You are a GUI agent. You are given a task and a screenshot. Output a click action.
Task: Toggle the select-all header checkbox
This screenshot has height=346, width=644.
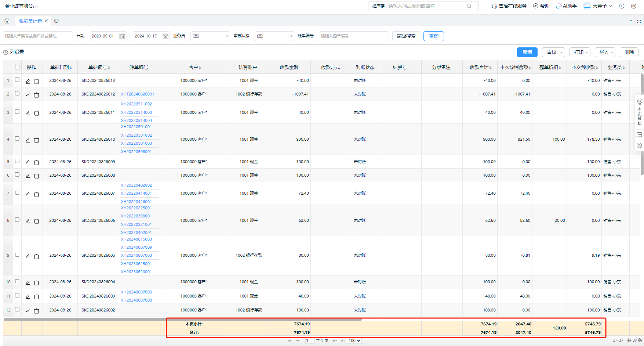click(x=17, y=67)
